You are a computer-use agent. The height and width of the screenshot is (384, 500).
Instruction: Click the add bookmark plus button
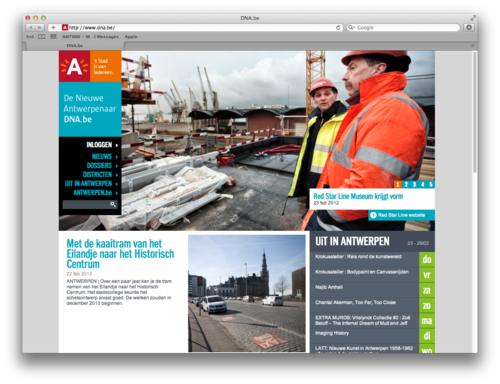click(x=53, y=27)
